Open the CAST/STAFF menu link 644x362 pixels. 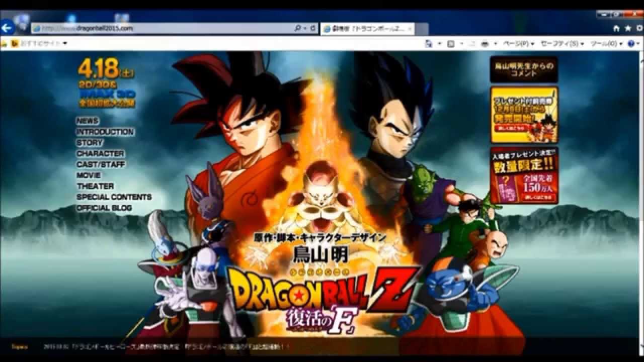(101, 164)
